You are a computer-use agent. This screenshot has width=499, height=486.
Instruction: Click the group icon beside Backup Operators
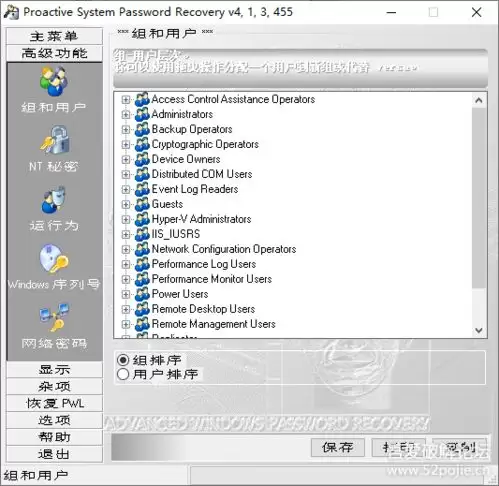point(142,129)
